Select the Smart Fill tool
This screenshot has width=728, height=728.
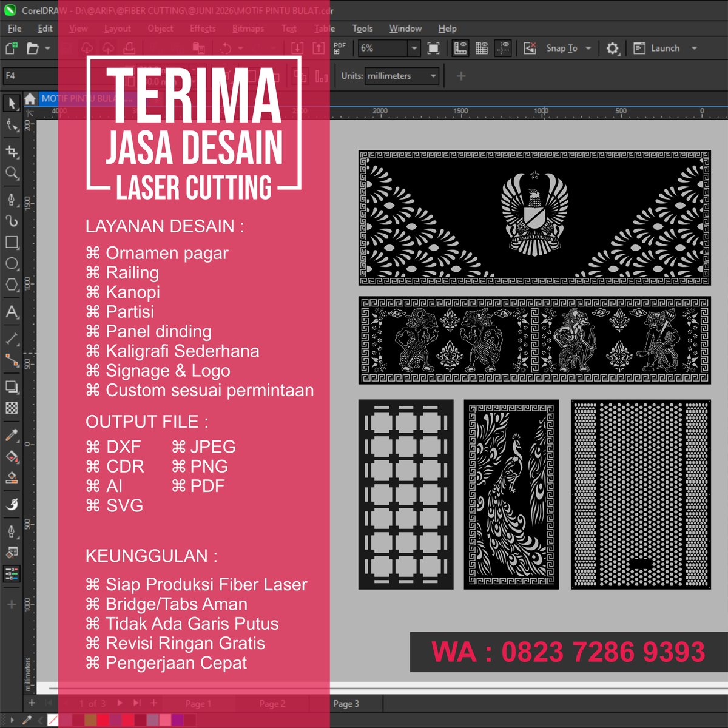12,478
